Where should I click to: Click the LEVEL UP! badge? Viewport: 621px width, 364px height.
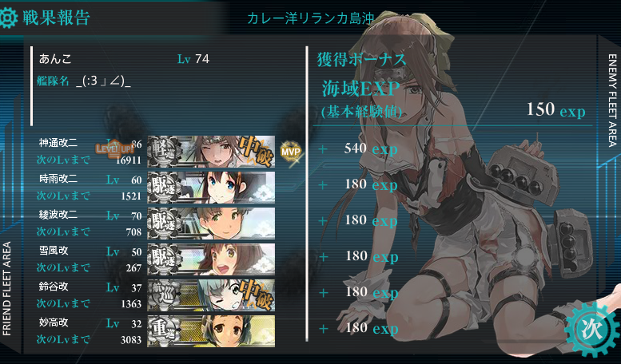coord(114,149)
